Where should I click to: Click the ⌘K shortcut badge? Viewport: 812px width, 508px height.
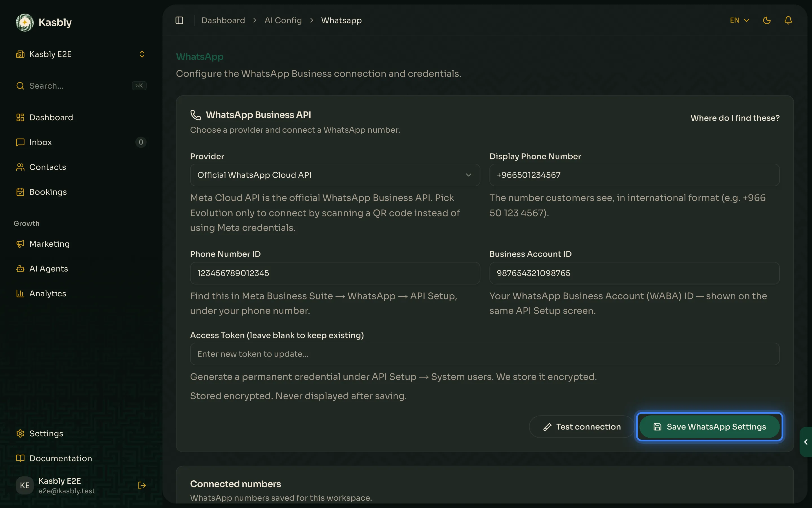[x=139, y=86]
